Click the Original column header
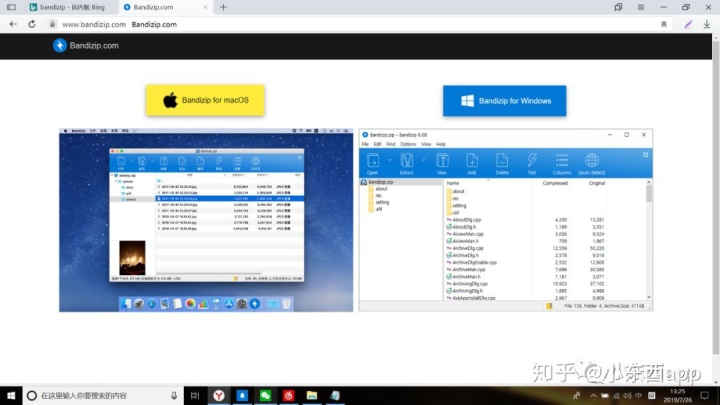The image size is (720, 405). tap(596, 183)
